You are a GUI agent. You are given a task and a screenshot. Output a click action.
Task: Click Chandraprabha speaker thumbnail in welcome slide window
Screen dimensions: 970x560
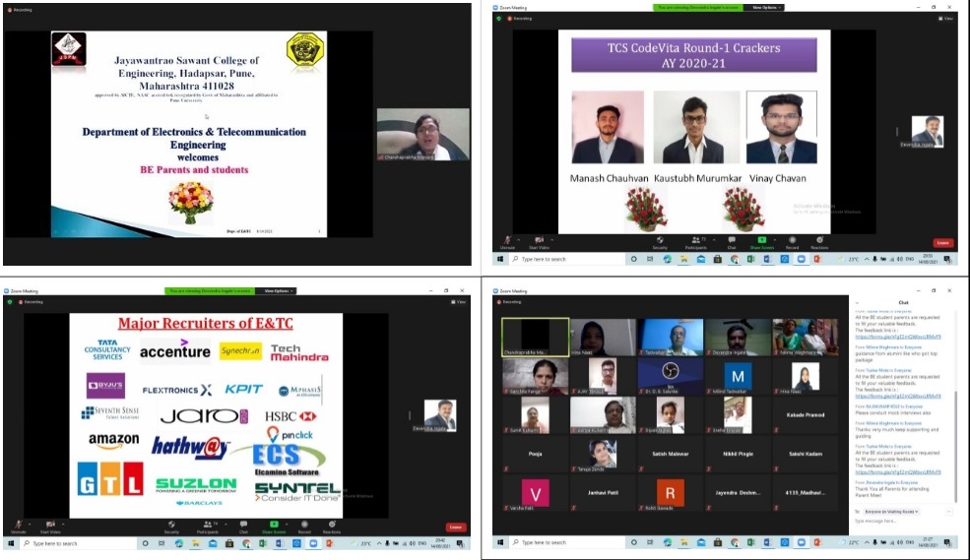click(423, 135)
